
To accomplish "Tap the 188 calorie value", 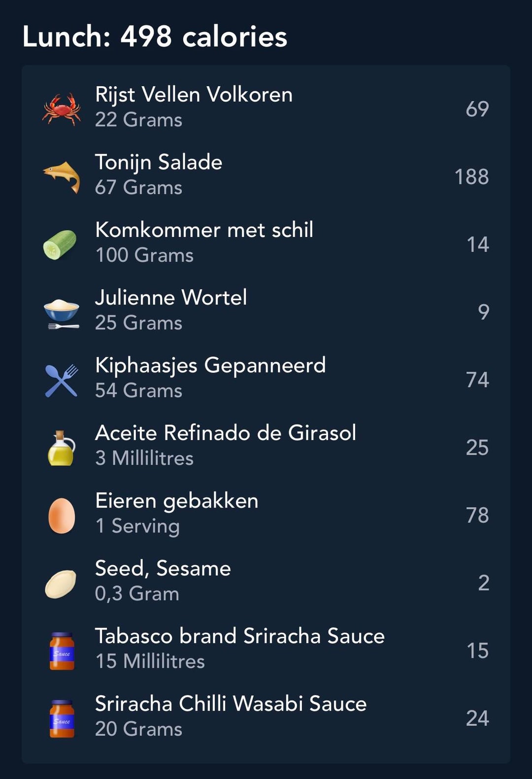I will 471,177.
